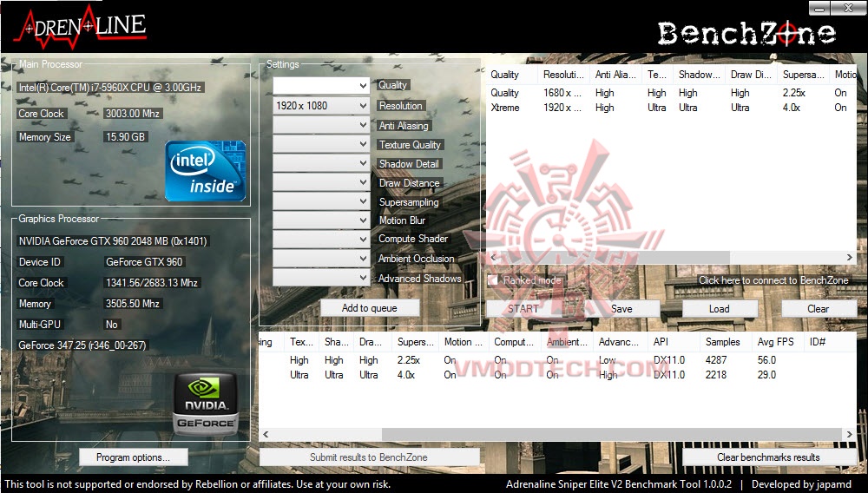Click the results Motion ... column header
Image resolution: width=868 pixels, height=493 pixels.
(464, 342)
